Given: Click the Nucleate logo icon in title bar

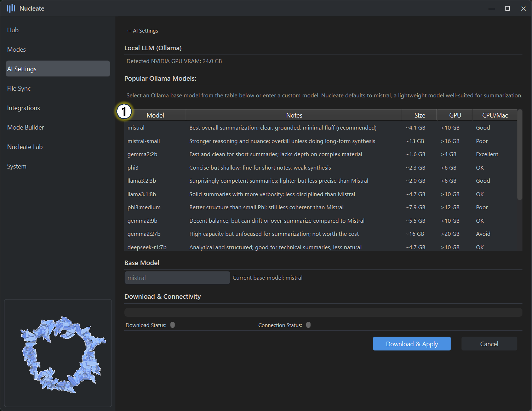Looking at the screenshot, I should pyautogui.click(x=11, y=8).
